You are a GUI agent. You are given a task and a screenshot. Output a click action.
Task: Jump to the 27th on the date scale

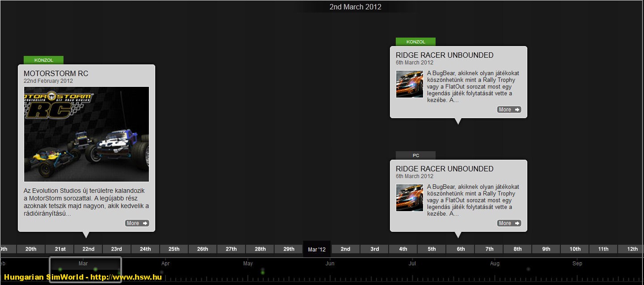pos(231,249)
